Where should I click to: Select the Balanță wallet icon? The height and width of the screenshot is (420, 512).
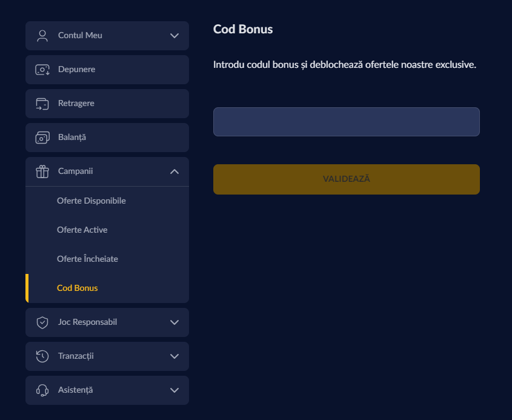[42, 137]
